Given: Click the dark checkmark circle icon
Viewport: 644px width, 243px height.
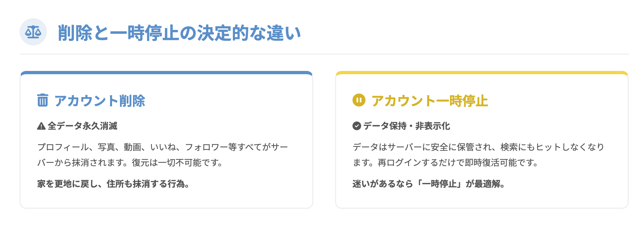Looking at the screenshot, I should click(x=357, y=126).
